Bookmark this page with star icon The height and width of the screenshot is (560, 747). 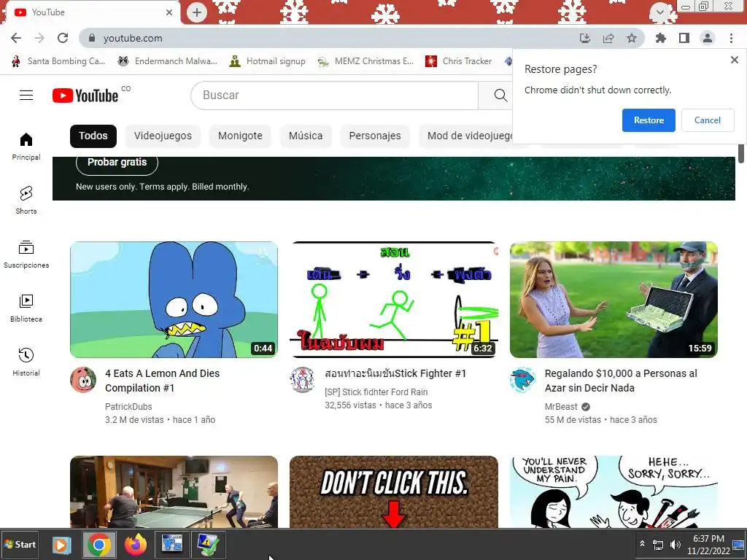632,38
